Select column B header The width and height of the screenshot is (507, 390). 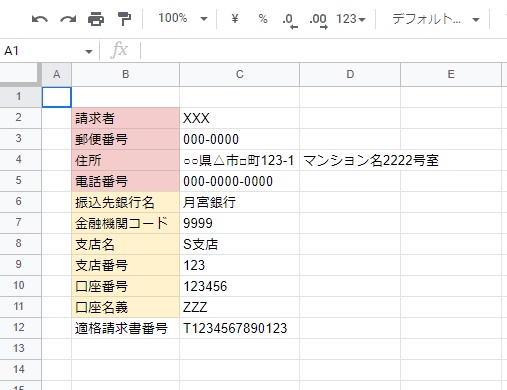[x=125, y=74]
